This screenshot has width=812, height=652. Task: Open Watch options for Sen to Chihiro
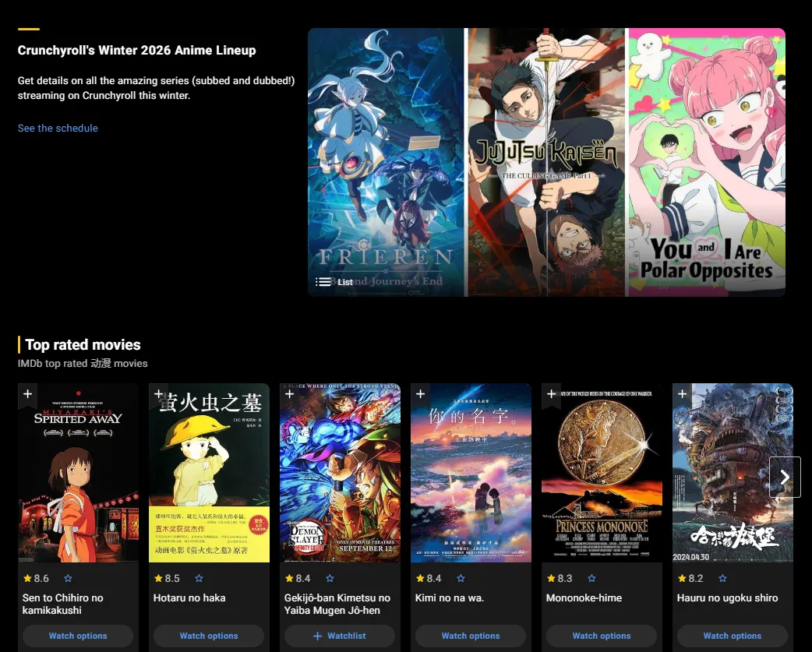(x=78, y=636)
